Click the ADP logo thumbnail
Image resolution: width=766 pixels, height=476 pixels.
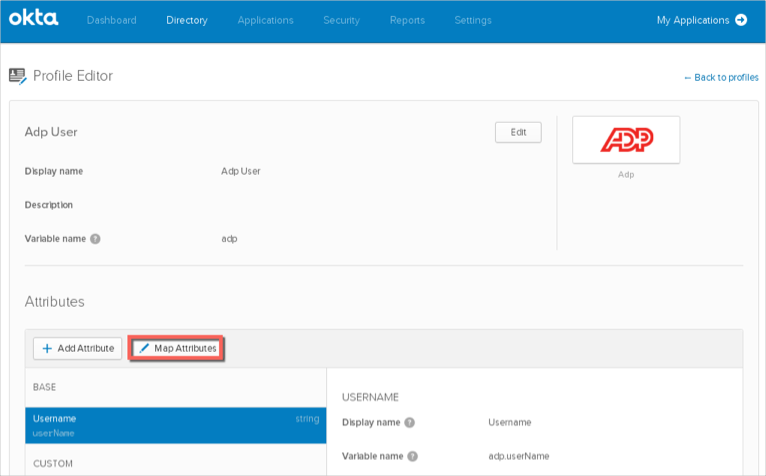(626, 140)
